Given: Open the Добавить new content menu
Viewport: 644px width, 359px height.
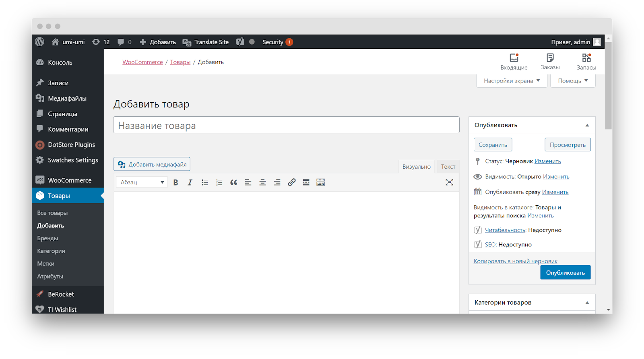Looking at the screenshot, I should (158, 42).
